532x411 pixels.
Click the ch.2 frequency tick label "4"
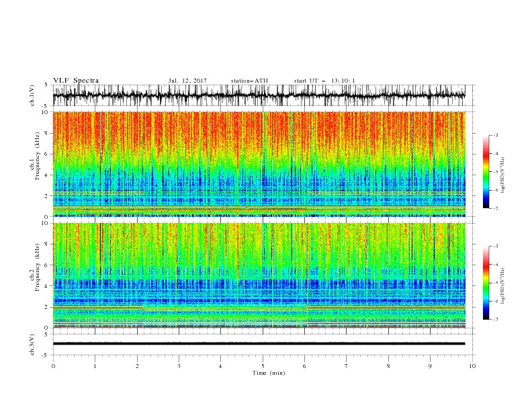[46, 286]
